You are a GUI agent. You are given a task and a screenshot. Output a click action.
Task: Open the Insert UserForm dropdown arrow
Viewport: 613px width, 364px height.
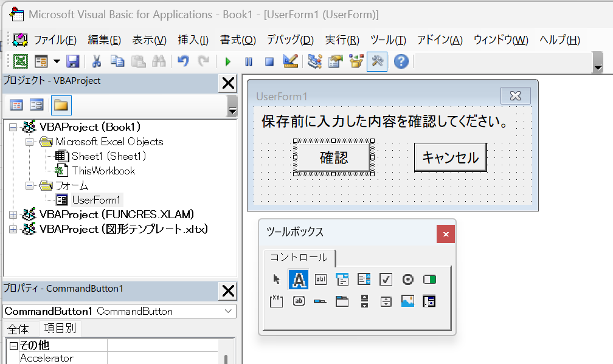pos(57,61)
